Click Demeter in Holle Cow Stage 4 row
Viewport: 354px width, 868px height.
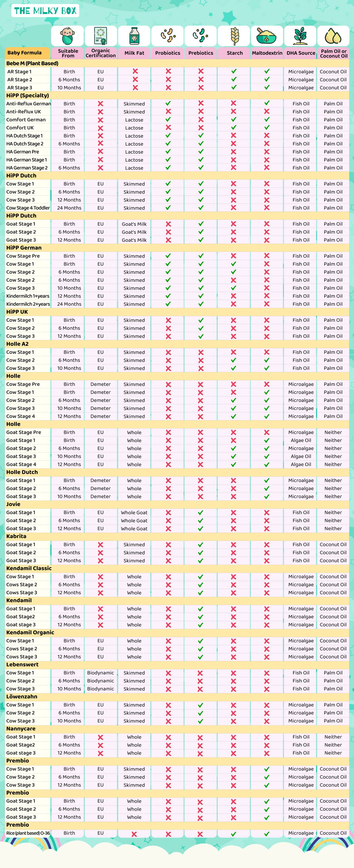click(x=100, y=416)
